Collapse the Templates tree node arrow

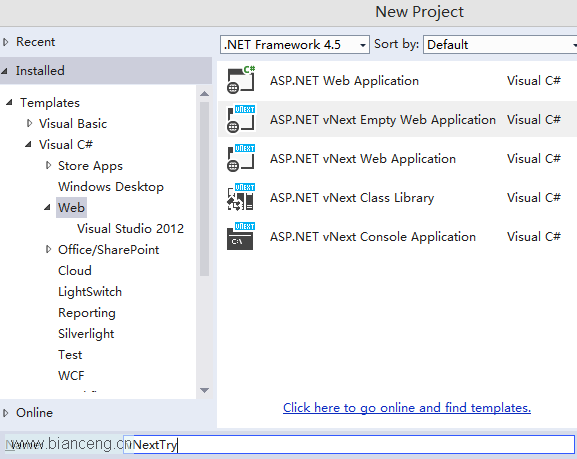point(9,102)
